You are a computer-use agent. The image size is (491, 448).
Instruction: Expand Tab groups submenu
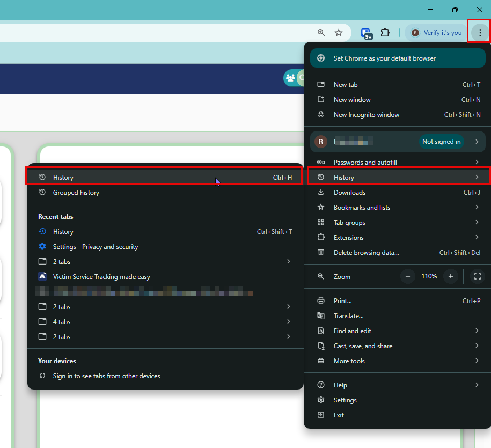coord(398,222)
